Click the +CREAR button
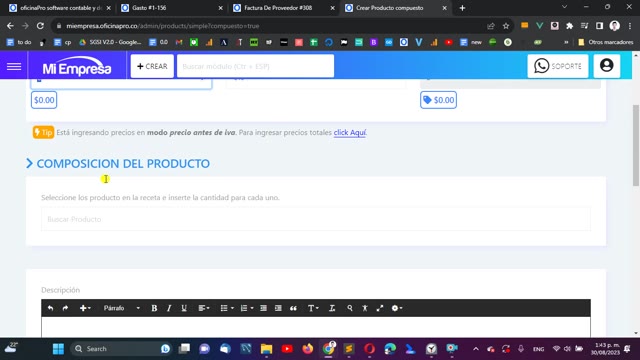Viewport: 640px width, 360px height. point(152,66)
